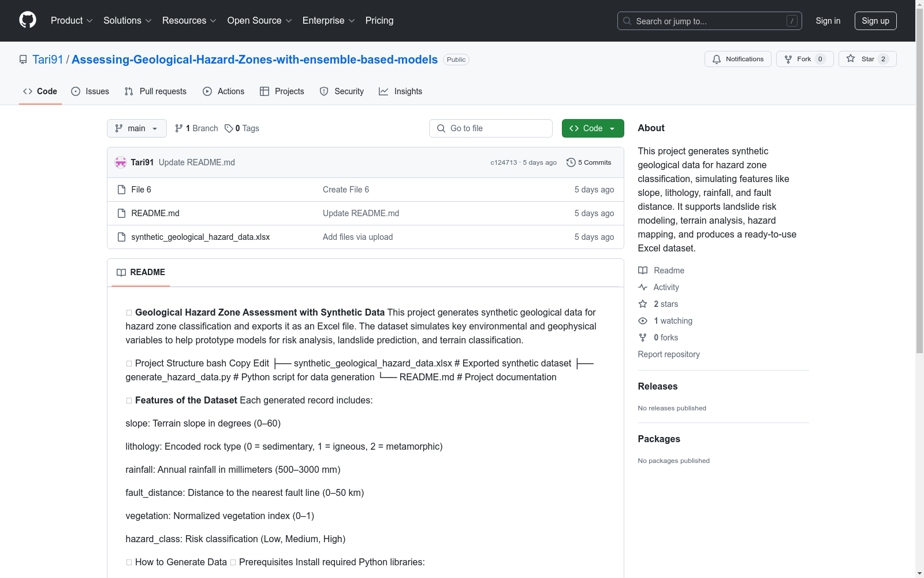Switch to the Insights tab
Screen dimensions: 924x578
(401, 91)
